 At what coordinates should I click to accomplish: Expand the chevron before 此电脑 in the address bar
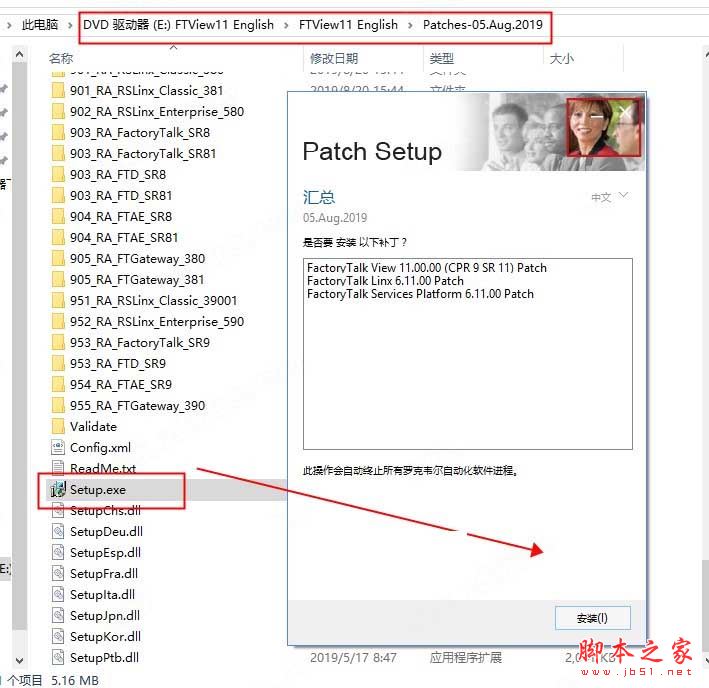[x=9, y=25]
